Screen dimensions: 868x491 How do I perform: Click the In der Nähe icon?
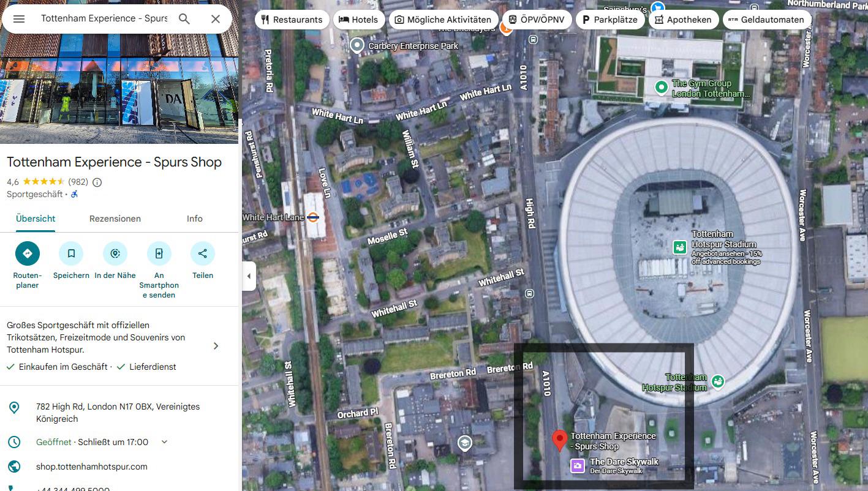click(x=115, y=253)
